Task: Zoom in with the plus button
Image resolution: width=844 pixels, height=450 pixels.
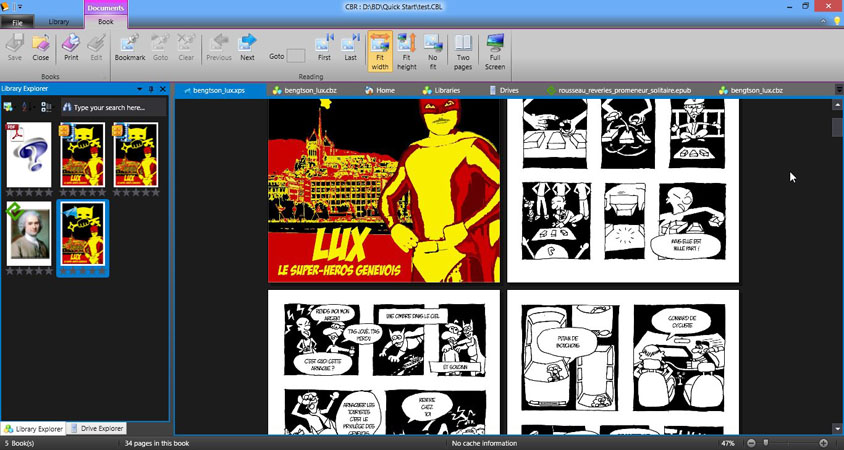Action: pos(823,443)
